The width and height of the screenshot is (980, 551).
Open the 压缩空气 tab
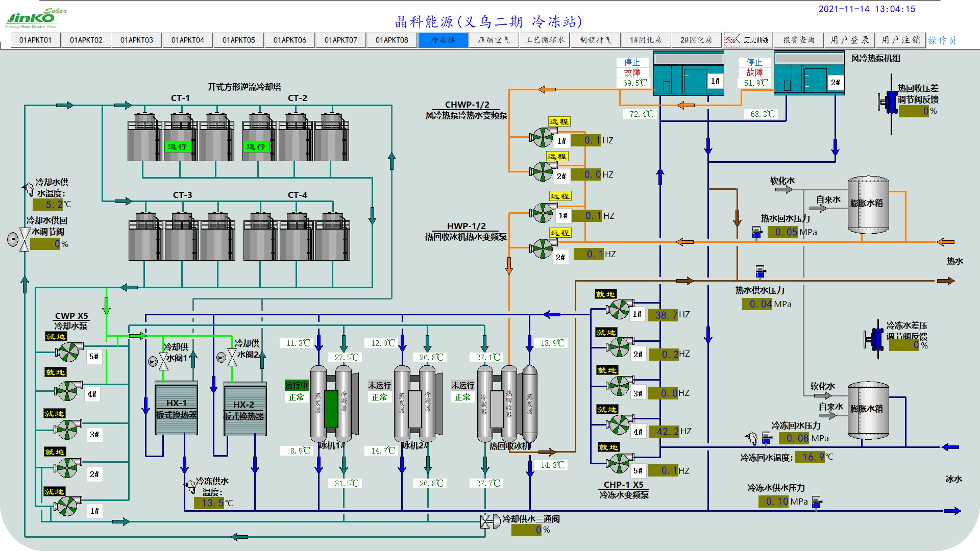pos(494,40)
